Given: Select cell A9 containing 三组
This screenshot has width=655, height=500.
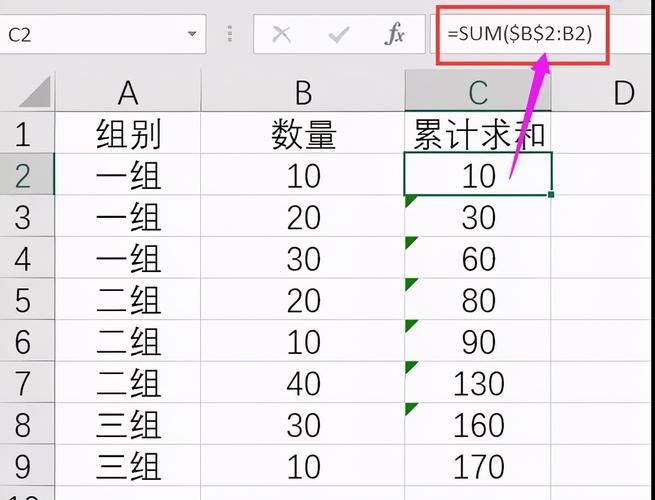Looking at the screenshot, I should (x=128, y=465).
